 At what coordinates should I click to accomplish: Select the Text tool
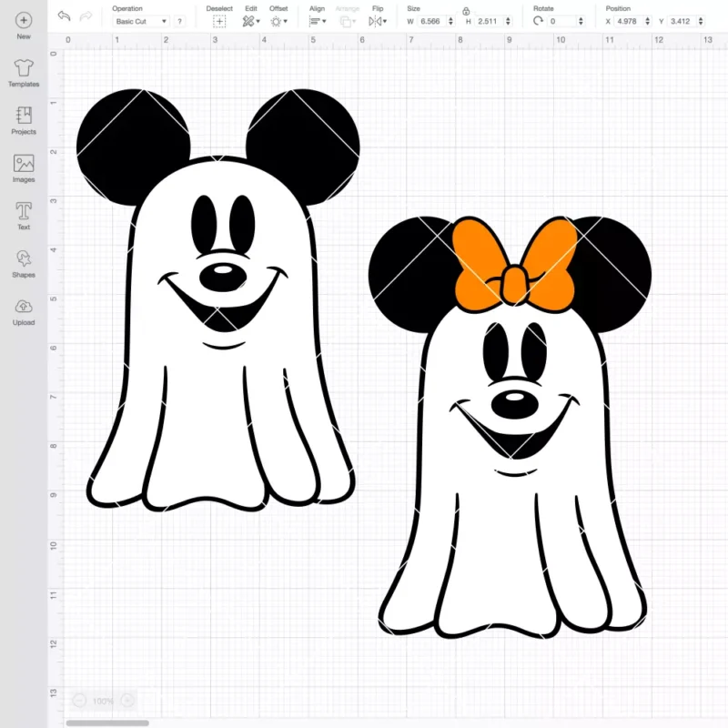tap(24, 216)
